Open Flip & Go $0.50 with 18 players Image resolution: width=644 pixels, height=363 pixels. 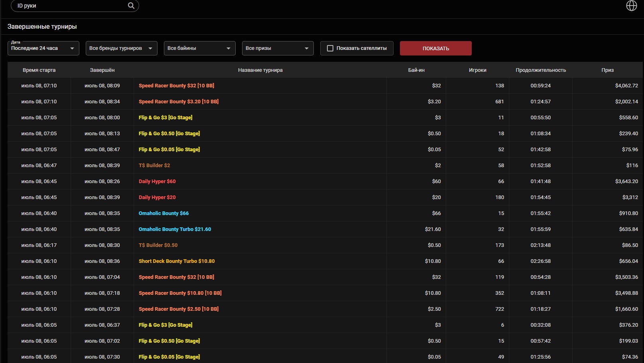(x=169, y=134)
